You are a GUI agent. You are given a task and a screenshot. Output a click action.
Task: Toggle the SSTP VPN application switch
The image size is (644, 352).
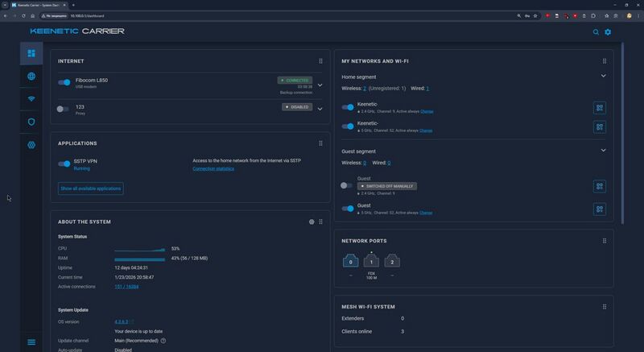click(64, 164)
